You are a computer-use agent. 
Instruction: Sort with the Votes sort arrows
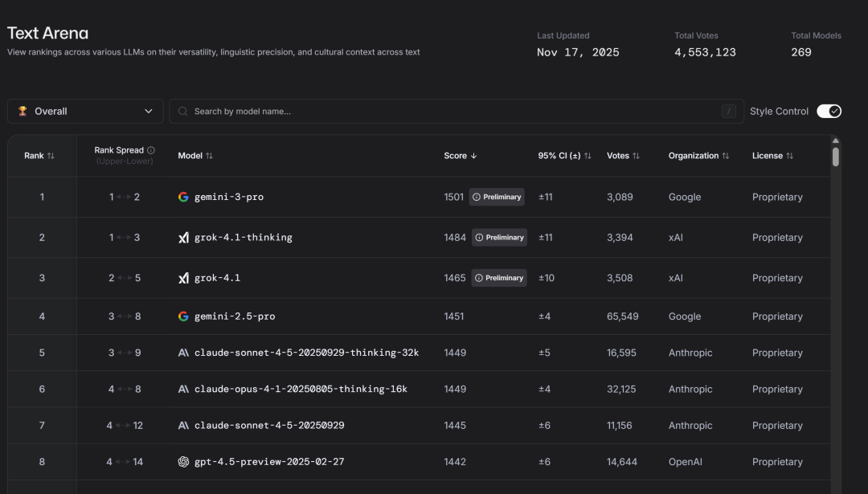tap(636, 156)
